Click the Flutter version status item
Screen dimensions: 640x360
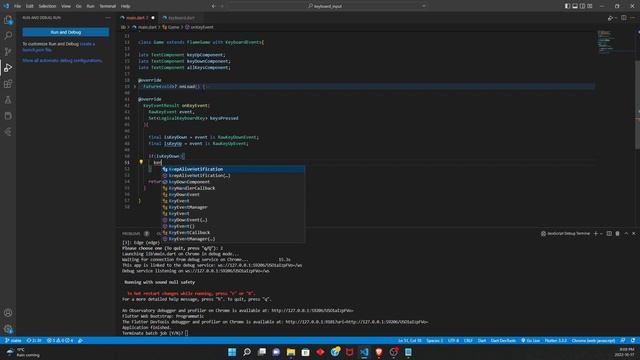pyautogui.click(x=556, y=340)
